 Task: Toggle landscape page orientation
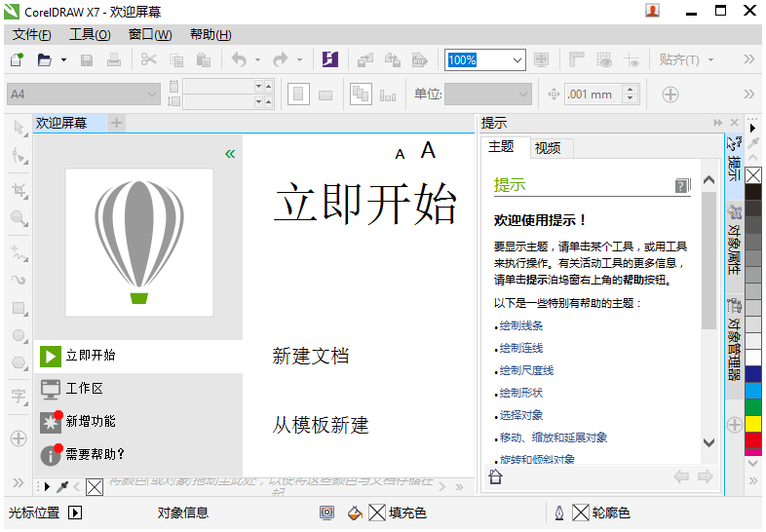(x=326, y=95)
